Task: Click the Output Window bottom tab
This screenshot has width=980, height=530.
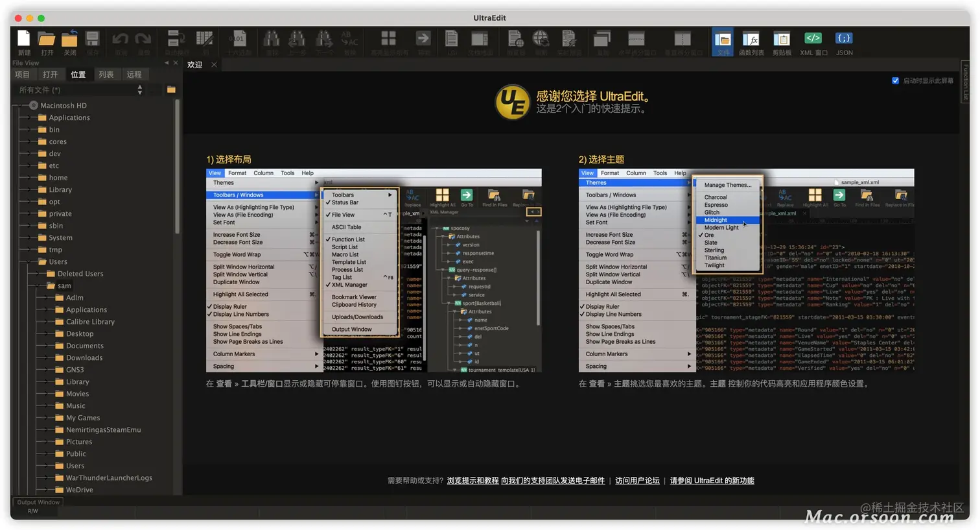Action: (38, 502)
